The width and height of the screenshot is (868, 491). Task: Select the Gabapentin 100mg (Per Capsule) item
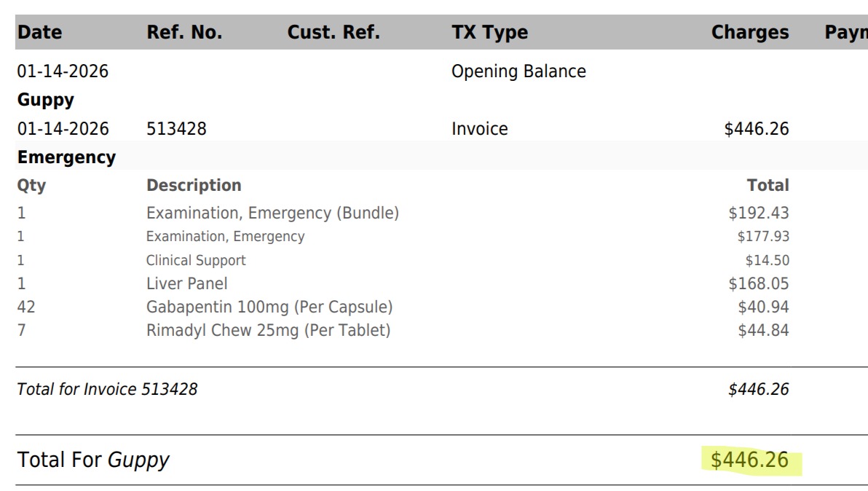(x=269, y=307)
